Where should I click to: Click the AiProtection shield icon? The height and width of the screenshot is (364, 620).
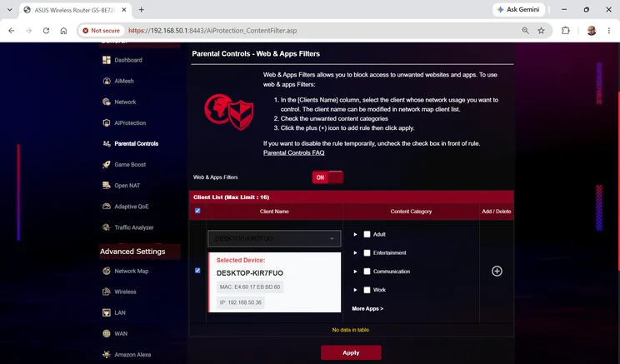107,123
